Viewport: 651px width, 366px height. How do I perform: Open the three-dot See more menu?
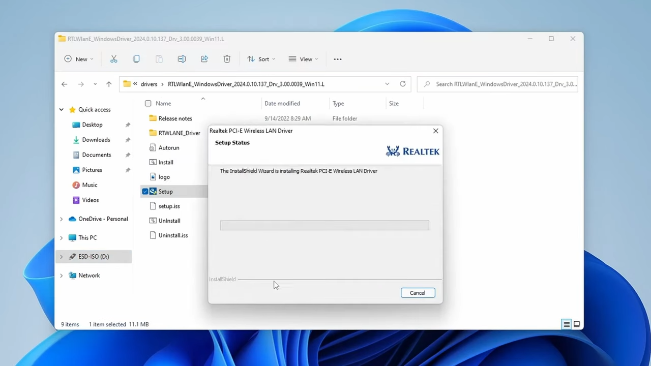tap(338, 59)
